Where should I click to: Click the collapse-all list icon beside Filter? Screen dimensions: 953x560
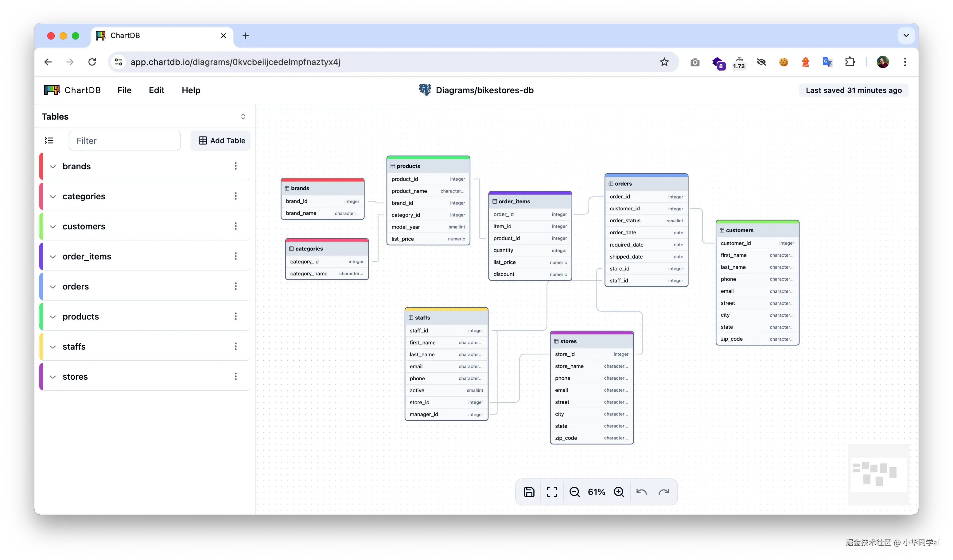(x=49, y=140)
